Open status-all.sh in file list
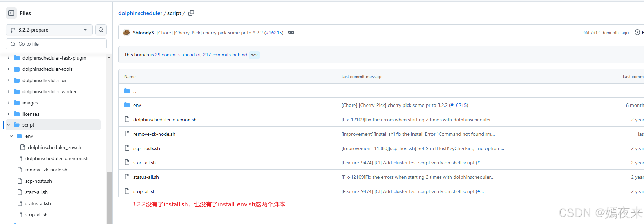 [146, 177]
